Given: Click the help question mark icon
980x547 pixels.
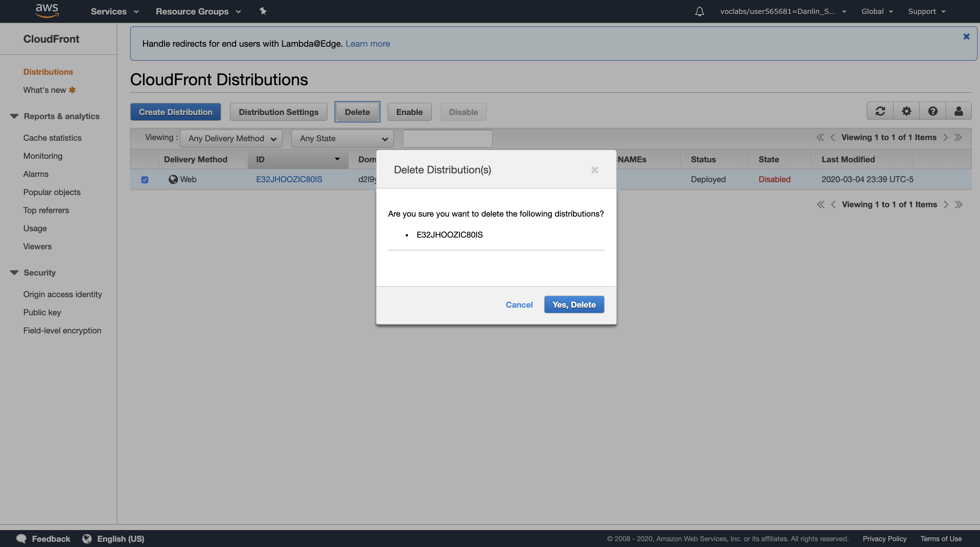Looking at the screenshot, I should point(932,111).
